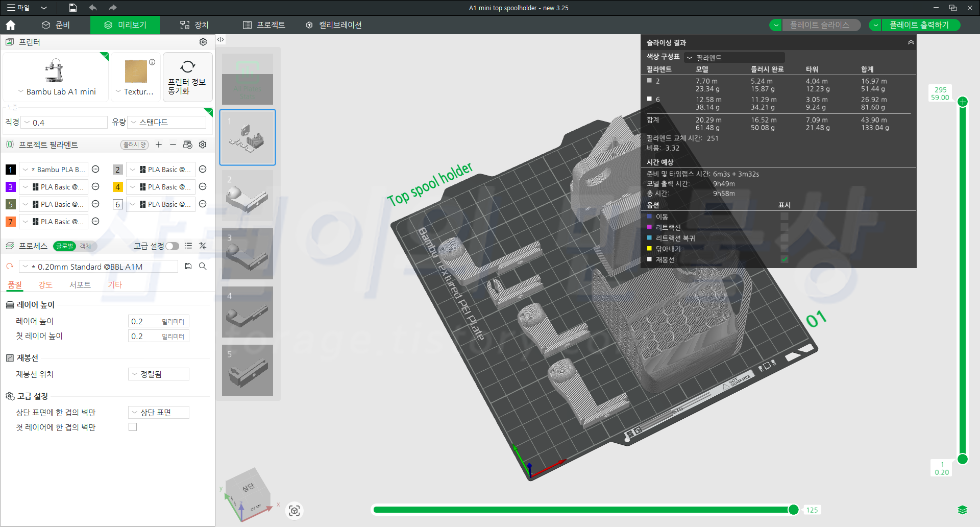Reset the modified process preset

coord(10,266)
